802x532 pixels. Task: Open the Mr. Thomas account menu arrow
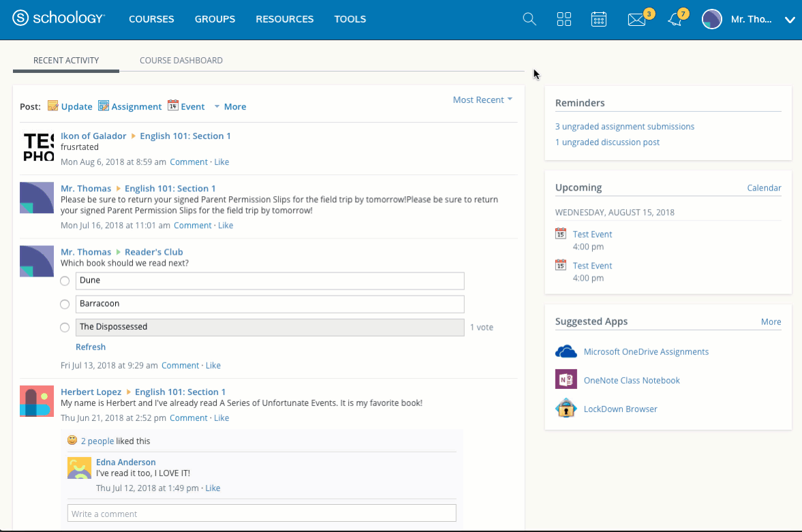tap(790, 20)
